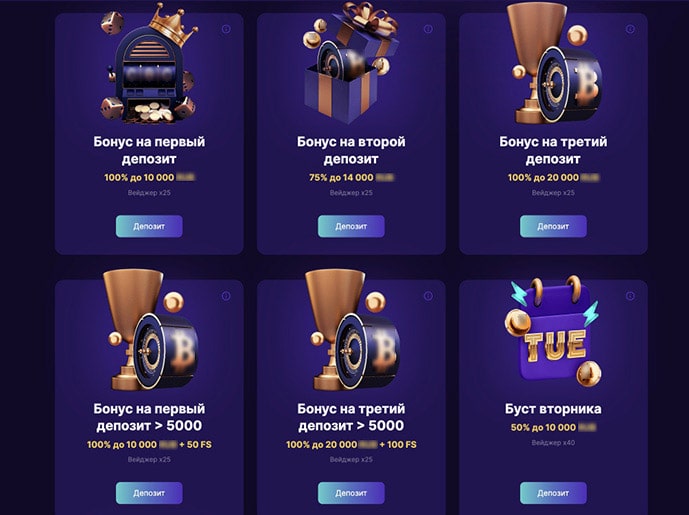This screenshot has width=689, height=515.
Task: Click Депозит button under Буст вторника
Action: [x=553, y=493]
